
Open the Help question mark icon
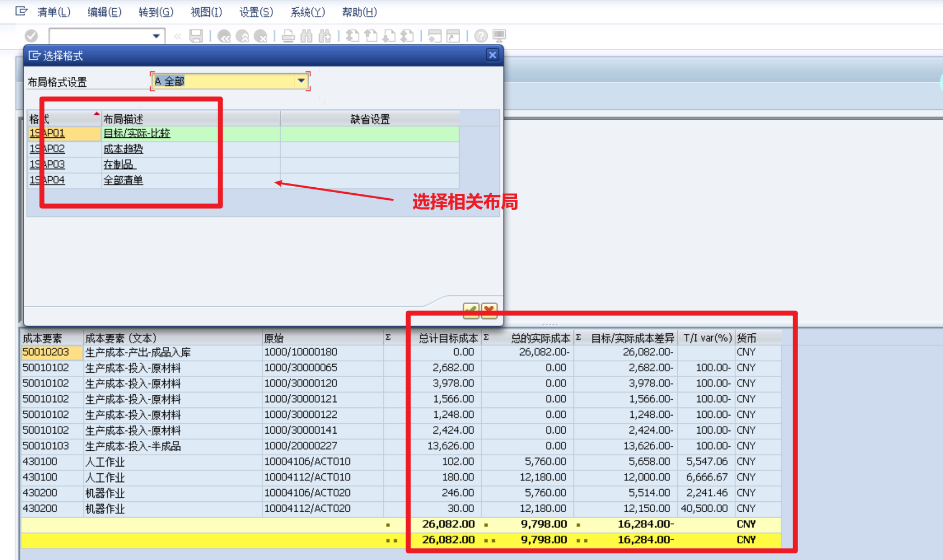pos(480,36)
